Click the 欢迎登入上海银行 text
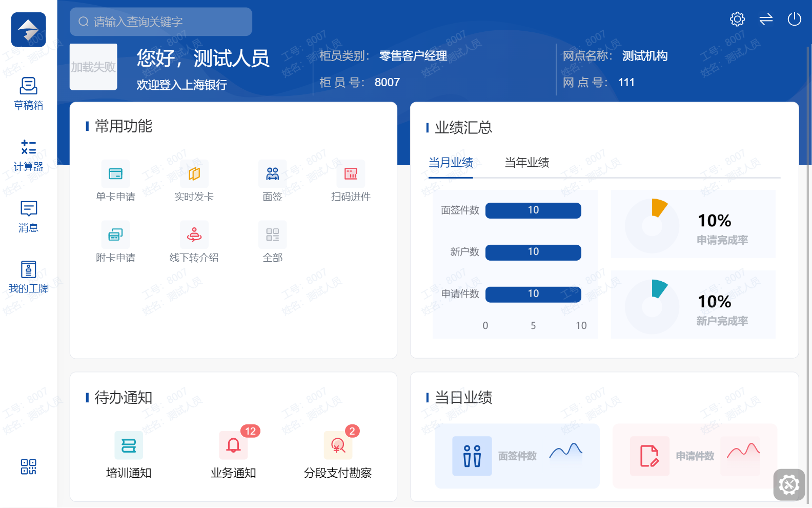The height and width of the screenshot is (508, 812). [181, 85]
